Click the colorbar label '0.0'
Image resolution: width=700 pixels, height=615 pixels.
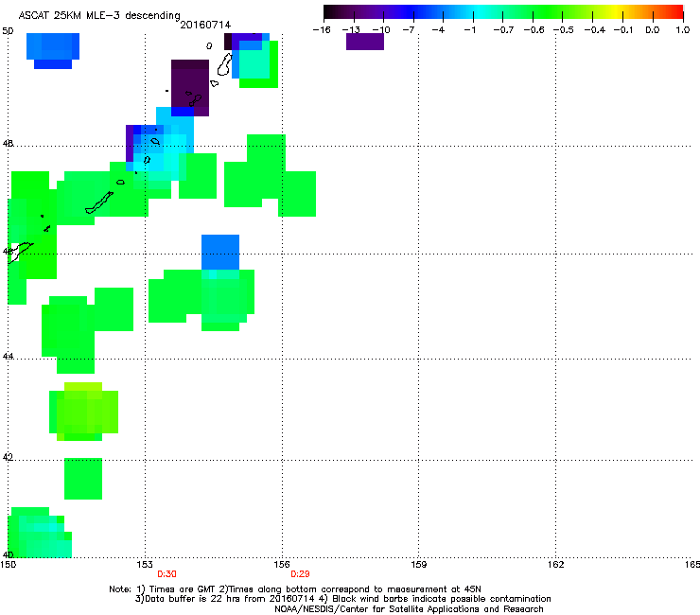653,30
